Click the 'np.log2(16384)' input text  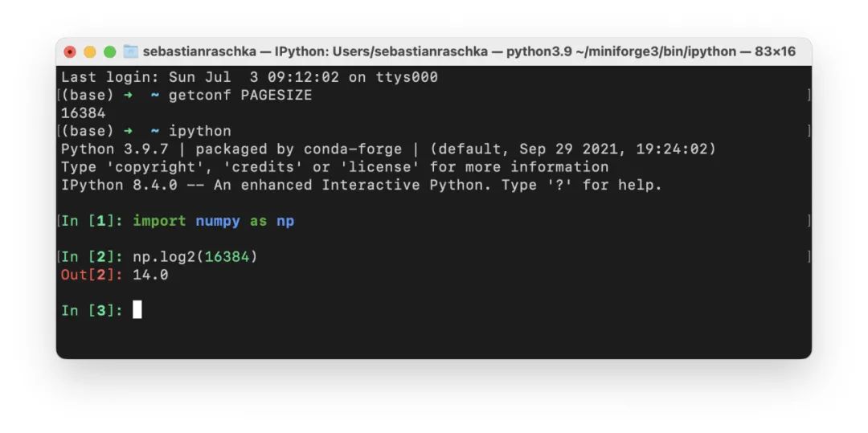(x=195, y=257)
